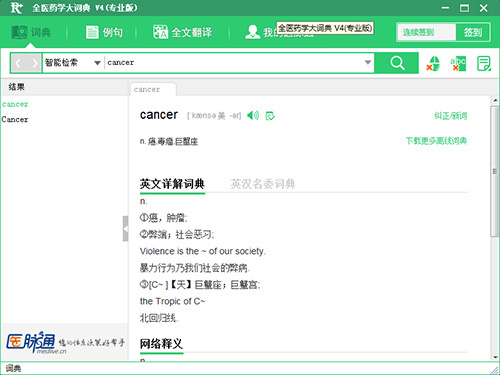The image size is (500, 375).
Task: Click the vertical scrollbar thumb
Action: (x=495, y=172)
